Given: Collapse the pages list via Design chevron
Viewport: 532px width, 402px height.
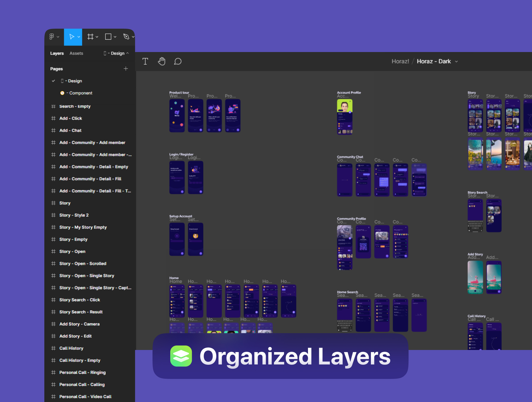Looking at the screenshot, I should click(128, 53).
